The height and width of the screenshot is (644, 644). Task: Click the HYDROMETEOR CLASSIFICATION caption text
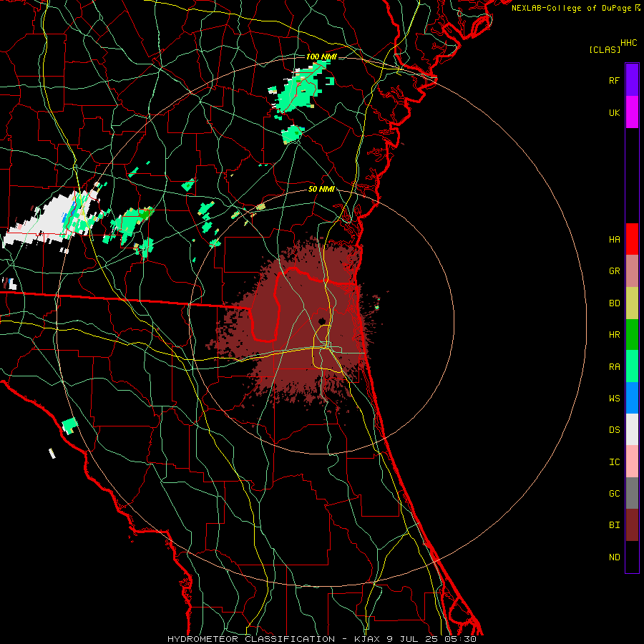(x=251, y=639)
